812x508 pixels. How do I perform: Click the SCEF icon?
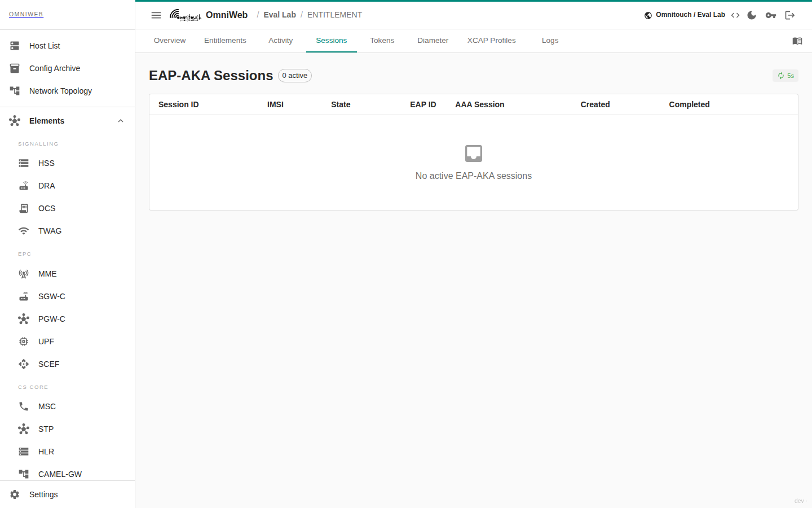(x=24, y=364)
